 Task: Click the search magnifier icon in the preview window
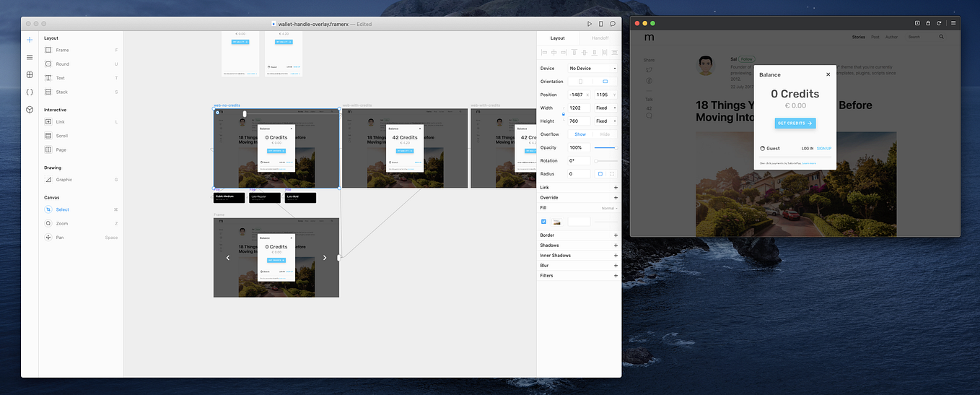coord(942,37)
